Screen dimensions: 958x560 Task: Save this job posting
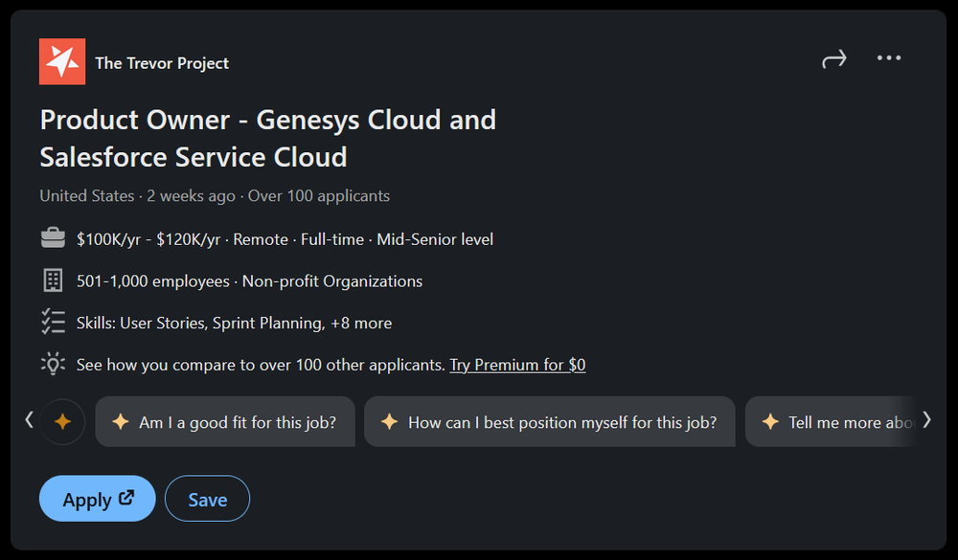point(207,499)
